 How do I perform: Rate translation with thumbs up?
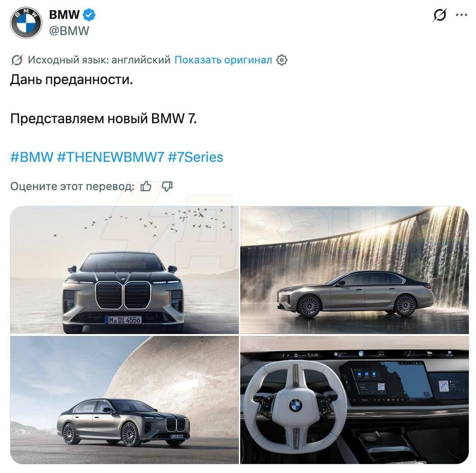click(146, 186)
